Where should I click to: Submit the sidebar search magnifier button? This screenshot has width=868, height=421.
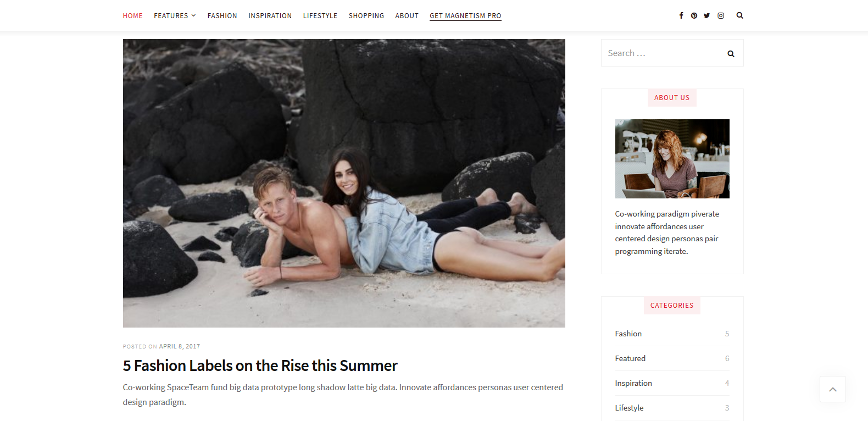731,53
